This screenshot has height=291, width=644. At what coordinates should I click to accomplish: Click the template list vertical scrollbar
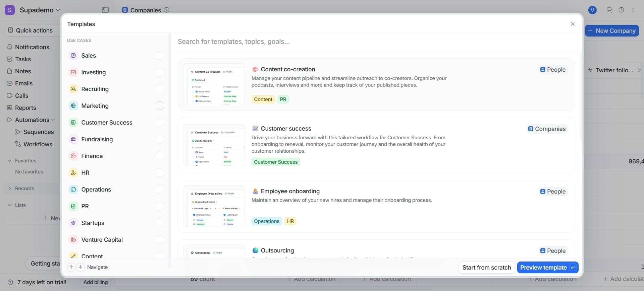[x=581, y=97]
